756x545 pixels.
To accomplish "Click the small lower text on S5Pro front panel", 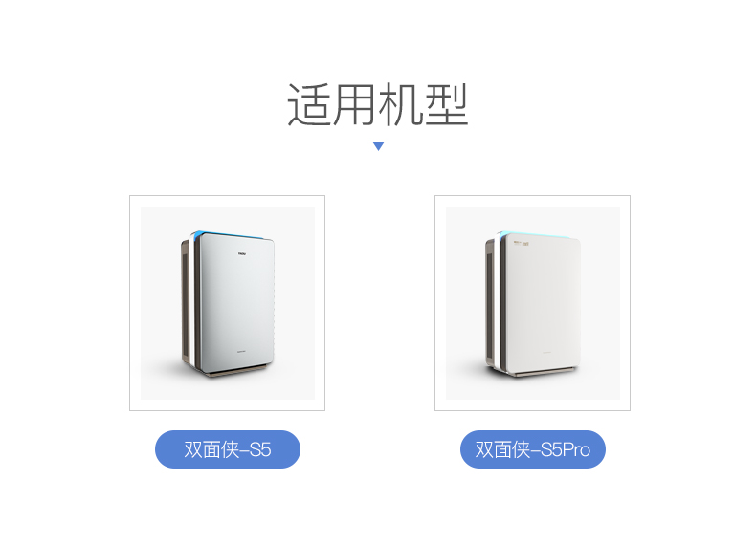I will point(547,352).
